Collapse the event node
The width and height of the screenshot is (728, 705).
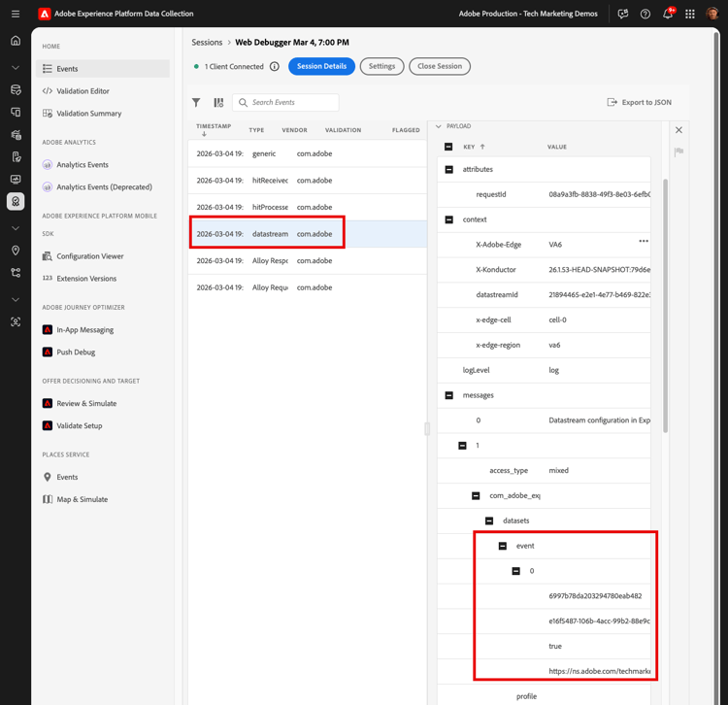tap(503, 546)
